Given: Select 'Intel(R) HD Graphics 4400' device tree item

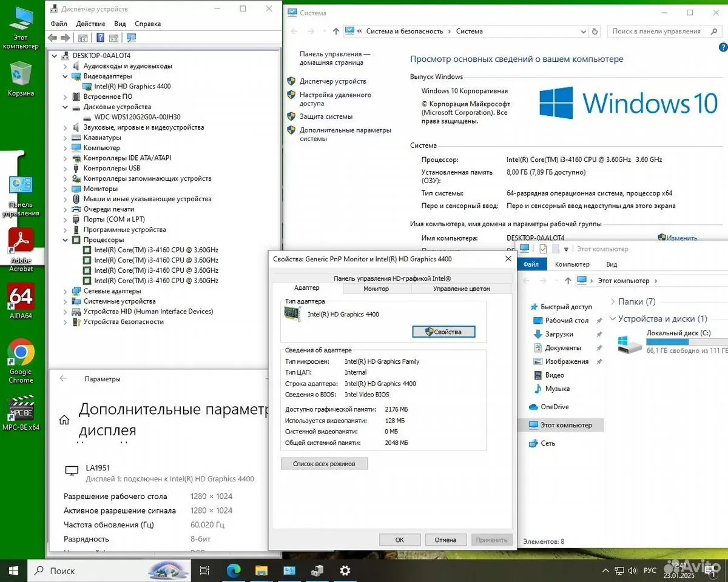Looking at the screenshot, I should (x=132, y=86).
